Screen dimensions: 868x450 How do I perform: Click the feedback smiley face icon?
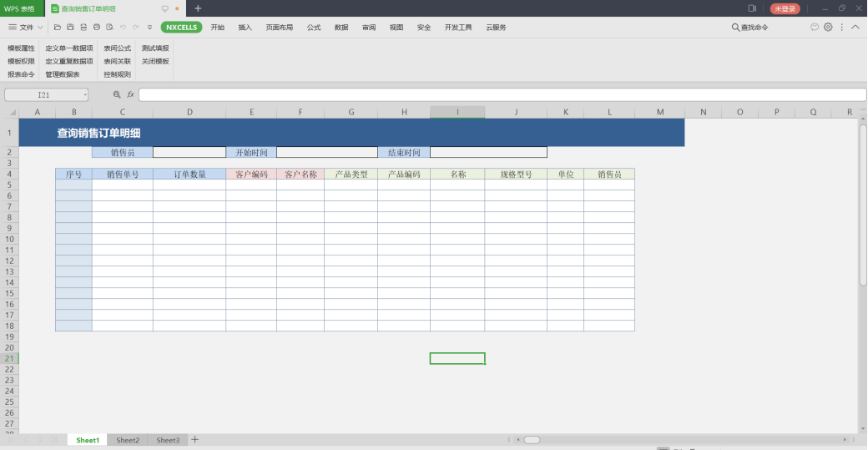[x=815, y=27]
